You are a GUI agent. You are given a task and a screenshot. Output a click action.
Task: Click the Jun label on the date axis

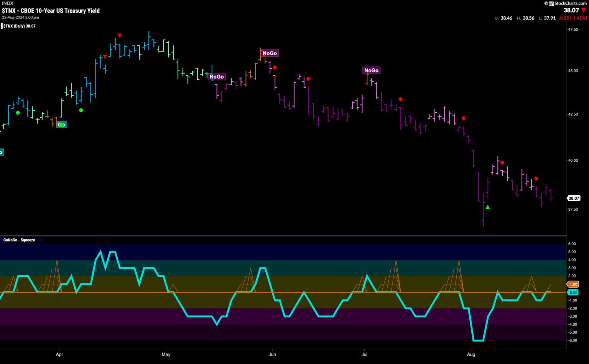[272, 354]
